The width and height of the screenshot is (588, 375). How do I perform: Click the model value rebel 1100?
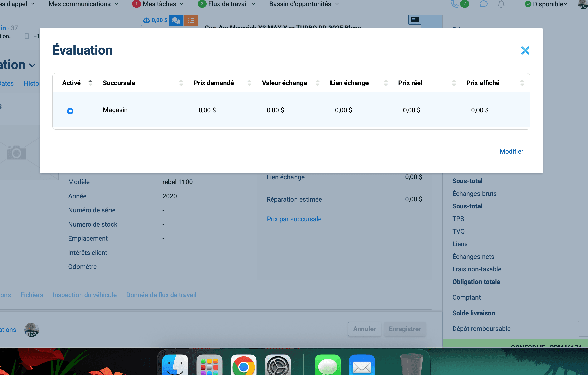coord(177,182)
